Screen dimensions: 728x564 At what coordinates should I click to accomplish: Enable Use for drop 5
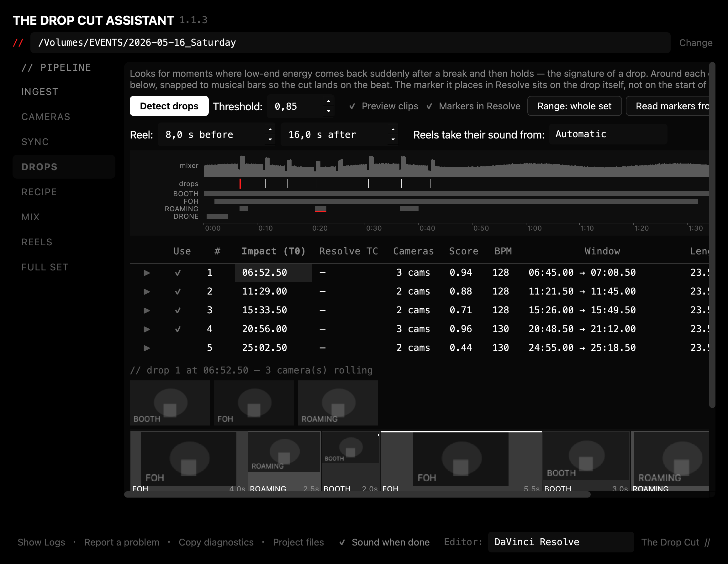point(178,348)
